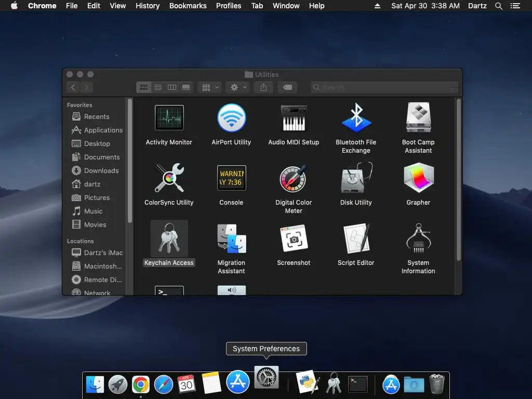Open Boot Camp Assistant
The height and width of the screenshot is (399, 532).
[x=418, y=117]
